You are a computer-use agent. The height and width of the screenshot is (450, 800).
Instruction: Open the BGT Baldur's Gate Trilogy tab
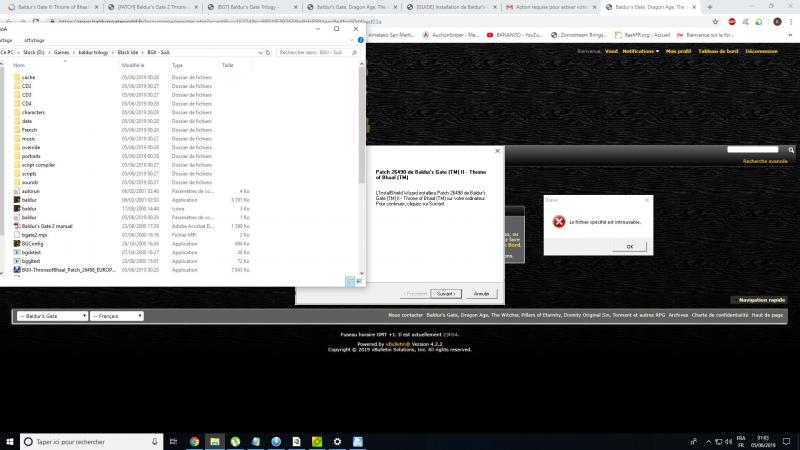coord(252,7)
